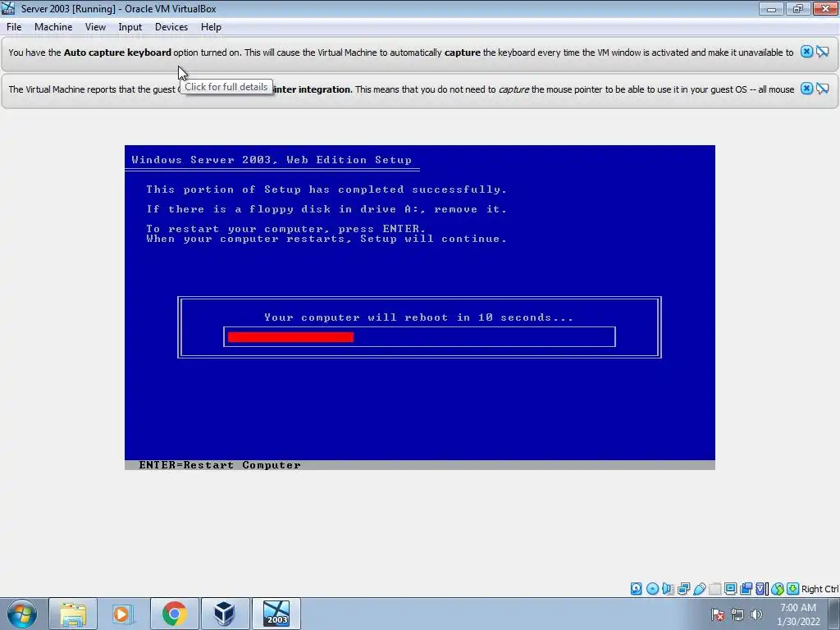Read Auto capture keyboard message details
The image size is (840, 630).
[400, 52]
